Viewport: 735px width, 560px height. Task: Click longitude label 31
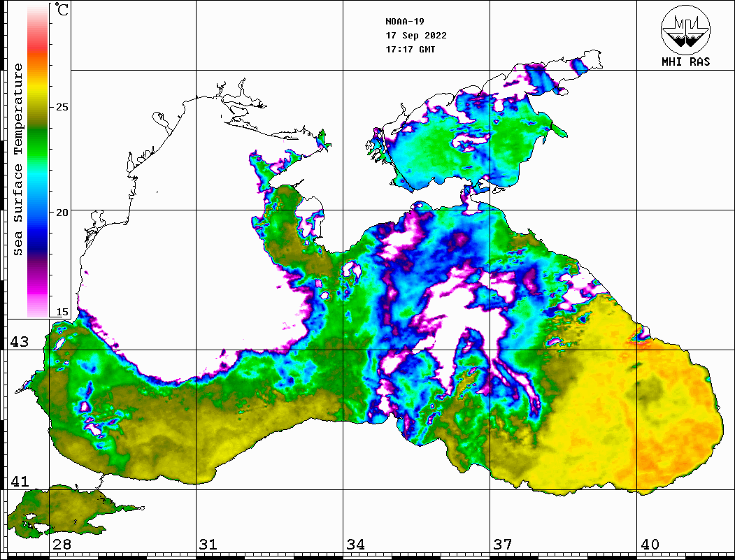(x=208, y=544)
